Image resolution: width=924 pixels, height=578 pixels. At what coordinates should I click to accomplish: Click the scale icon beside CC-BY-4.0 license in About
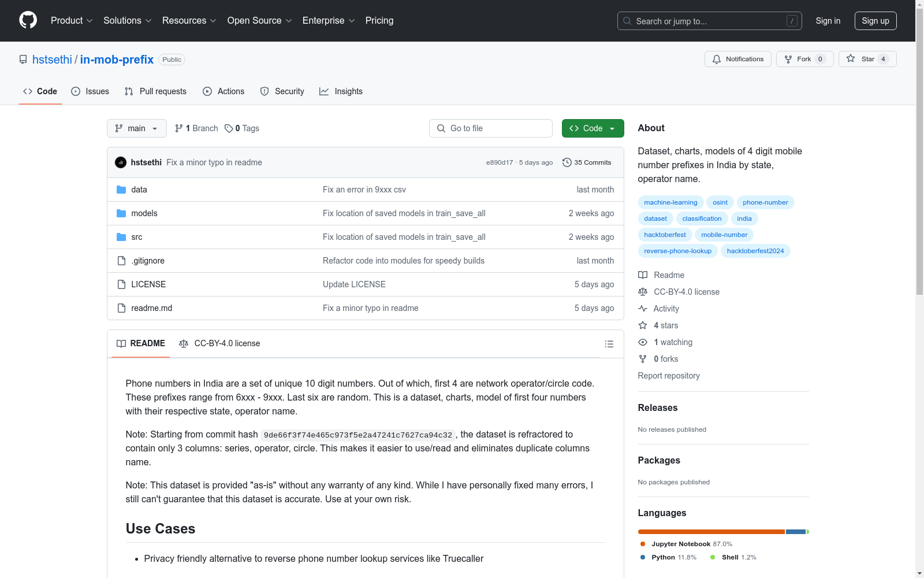pos(643,292)
